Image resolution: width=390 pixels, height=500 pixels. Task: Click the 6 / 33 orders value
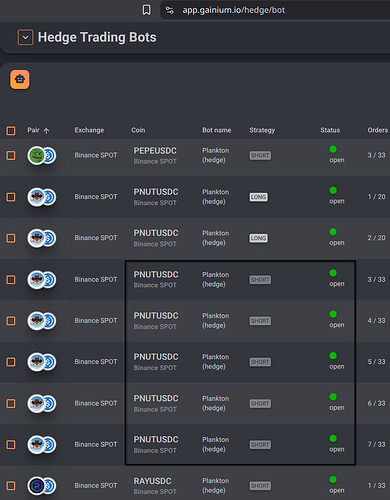(x=376, y=403)
